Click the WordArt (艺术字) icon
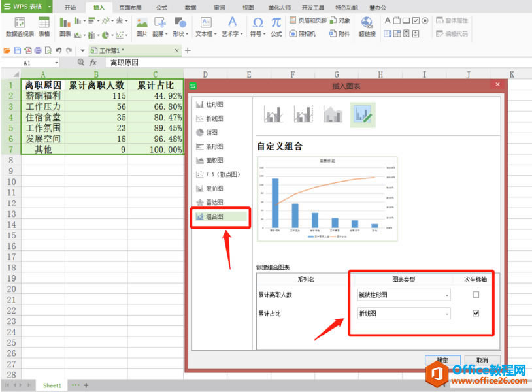The height and width of the screenshot is (392, 532). point(232,23)
